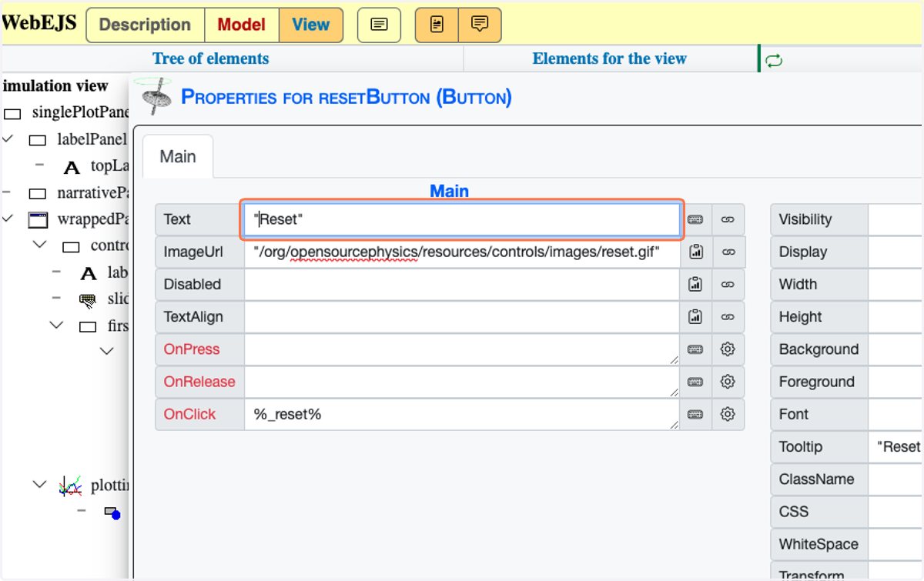This screenshot has height=581, width=924.
Task: Open the code editor icon for OnPress
Action: click(x=695, y=349)
